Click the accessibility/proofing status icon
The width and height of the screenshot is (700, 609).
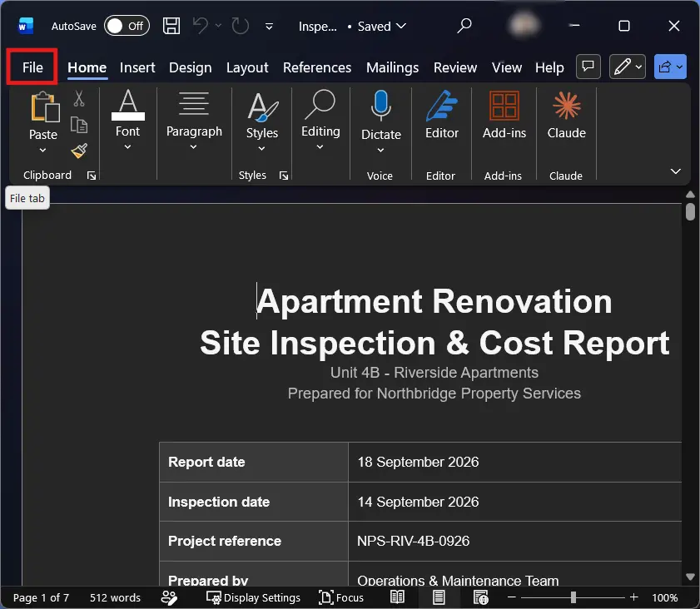[x=169, y=597]
